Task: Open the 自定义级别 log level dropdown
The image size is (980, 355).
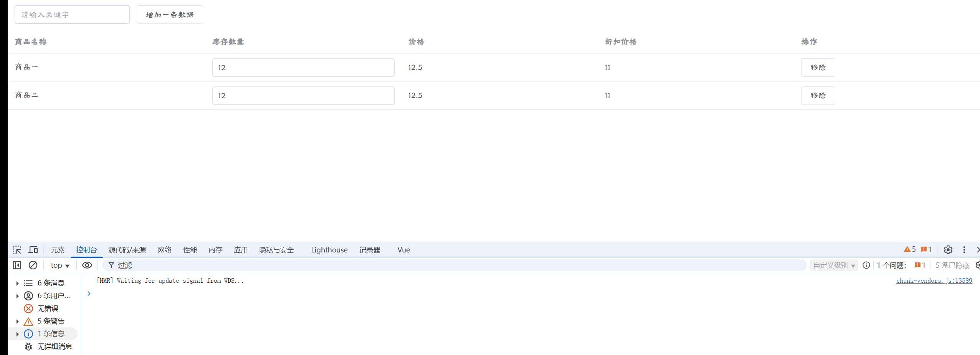Action: (x=834, y=265)
